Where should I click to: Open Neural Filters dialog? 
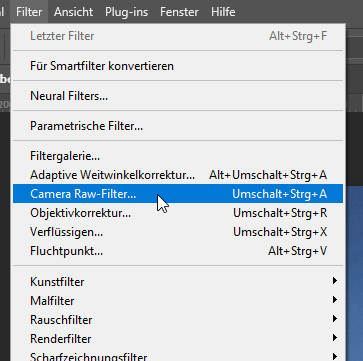(x=178, y=96)
